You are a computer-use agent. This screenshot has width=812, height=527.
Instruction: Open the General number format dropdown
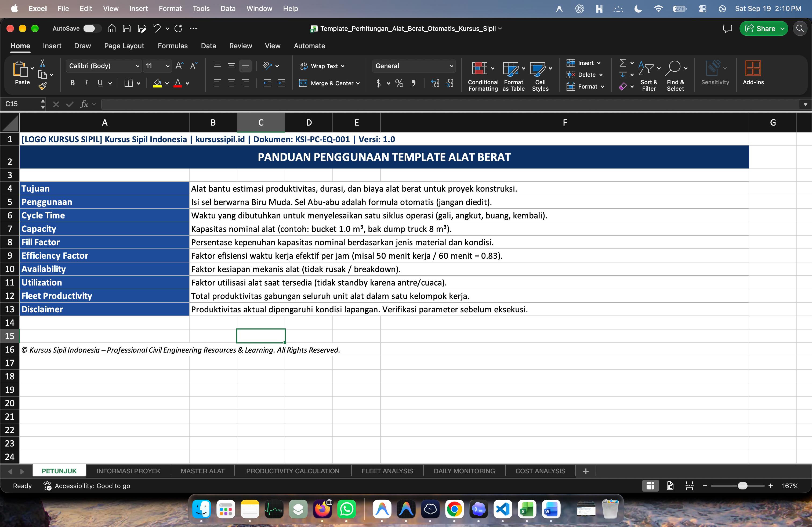(x=414, y=66)
